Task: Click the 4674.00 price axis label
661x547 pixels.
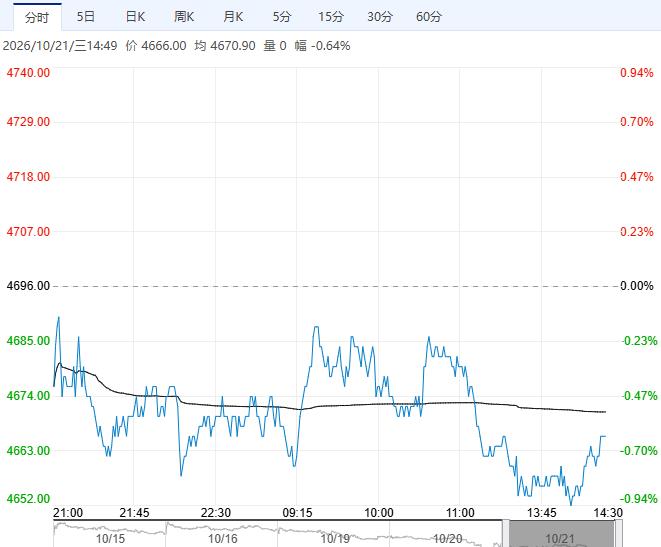Action: (x=28, y=395)
